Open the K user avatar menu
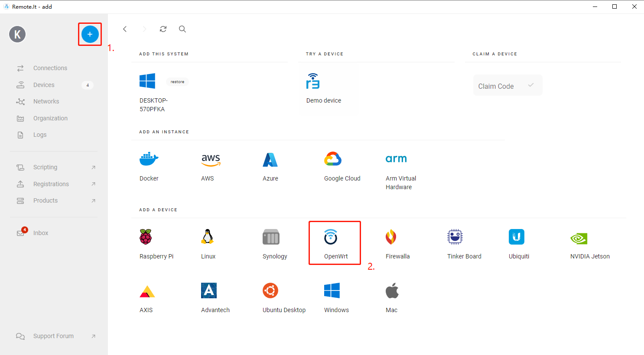644x355 pixels. coord(18,34)
